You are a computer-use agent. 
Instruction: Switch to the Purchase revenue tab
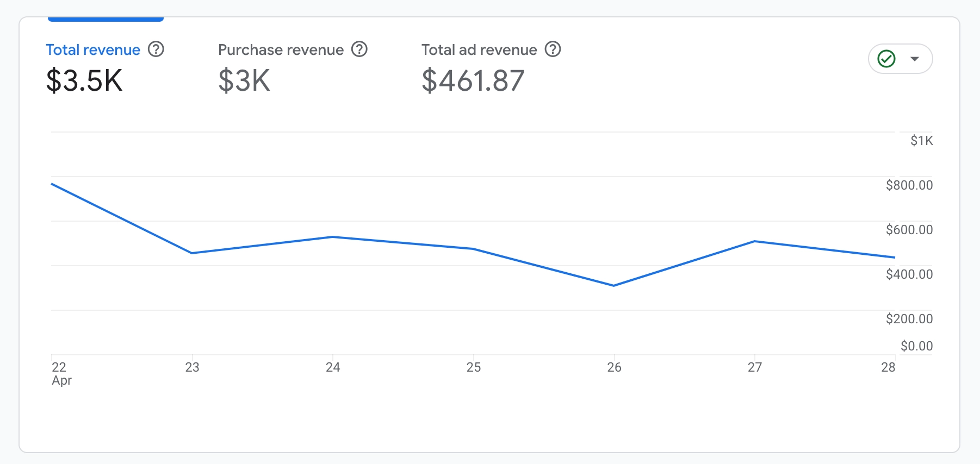(281, 50)
